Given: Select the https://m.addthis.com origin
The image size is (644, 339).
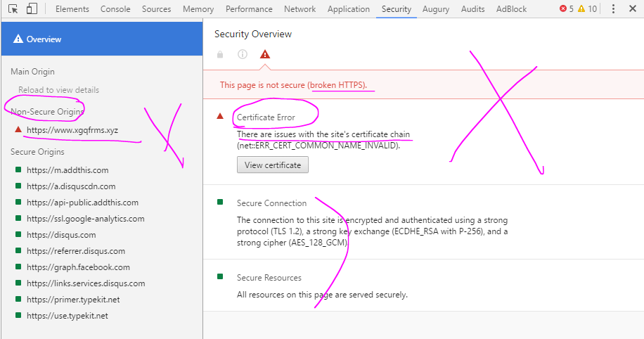Looking at the screenshot, I should tap(67, 170).
